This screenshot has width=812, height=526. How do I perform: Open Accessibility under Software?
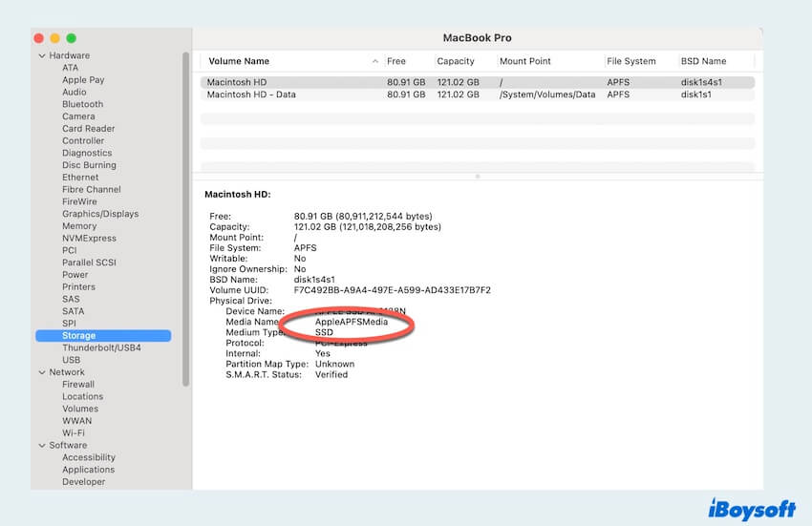pyautogui.click(x=89, y=457)
